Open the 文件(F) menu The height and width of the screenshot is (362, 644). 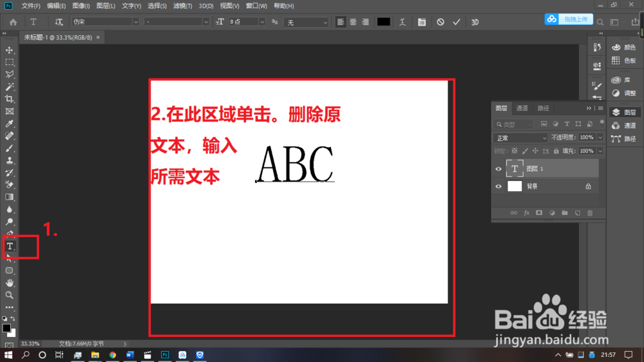tap(31, 6)
